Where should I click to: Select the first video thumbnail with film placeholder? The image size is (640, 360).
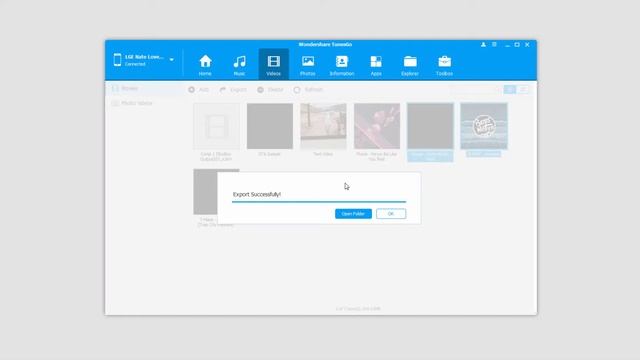pyautogui.click(x=216, y=126)
